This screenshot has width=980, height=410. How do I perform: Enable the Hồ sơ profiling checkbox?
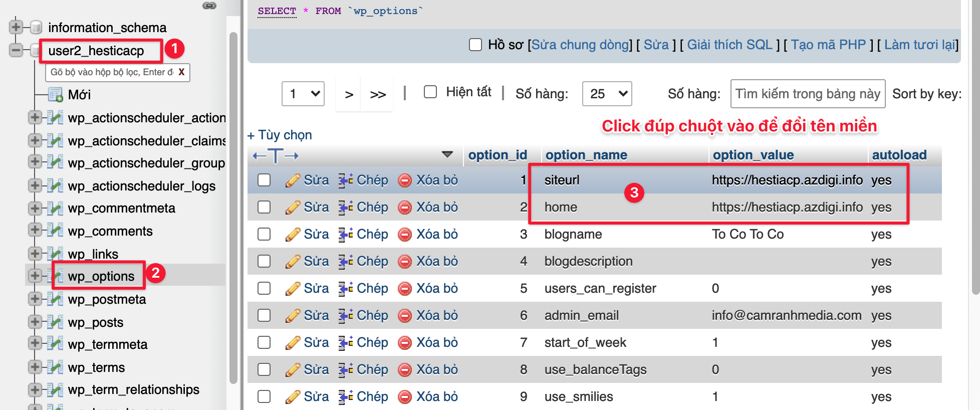[x=475, y=45]
